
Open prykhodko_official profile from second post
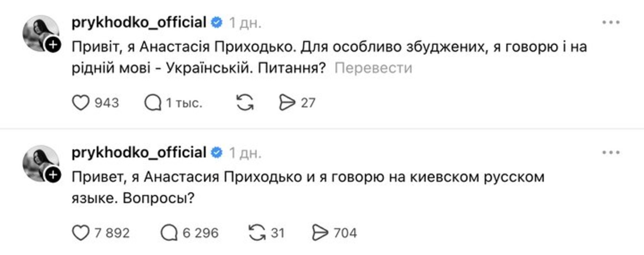tap(139, 153)
